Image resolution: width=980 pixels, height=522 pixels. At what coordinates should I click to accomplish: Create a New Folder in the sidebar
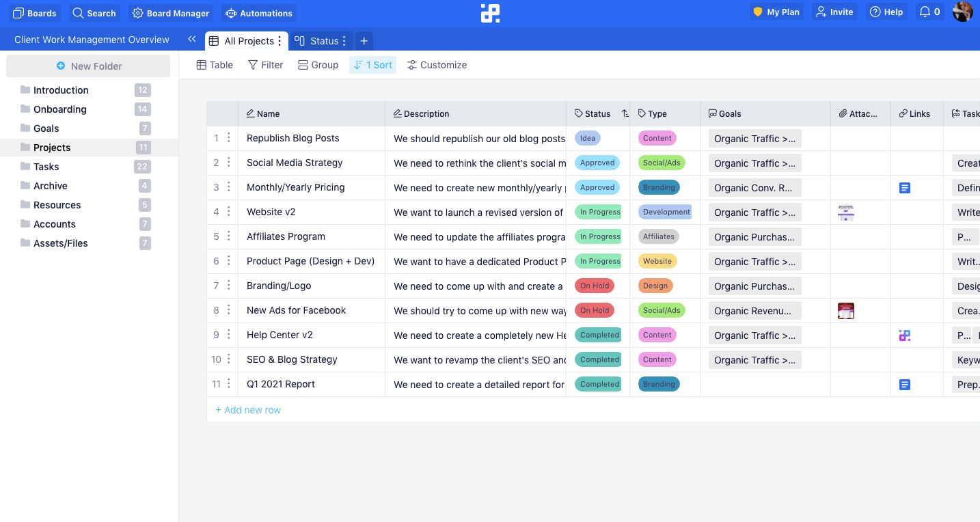(x=87, y=65)
